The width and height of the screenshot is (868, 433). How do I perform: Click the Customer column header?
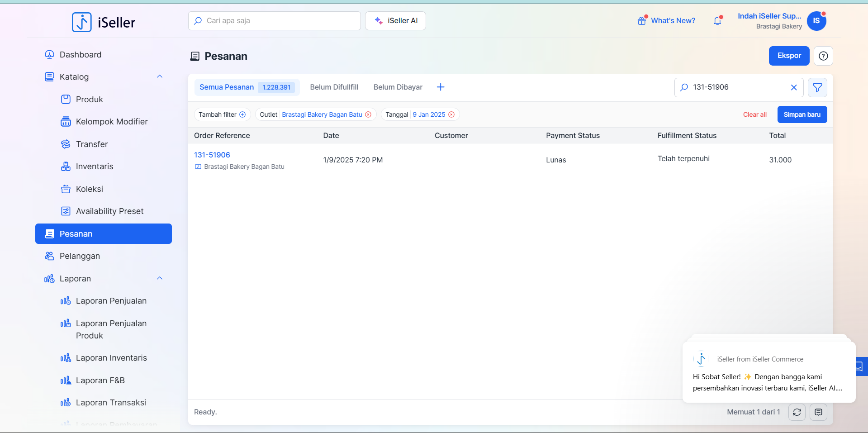451,135
